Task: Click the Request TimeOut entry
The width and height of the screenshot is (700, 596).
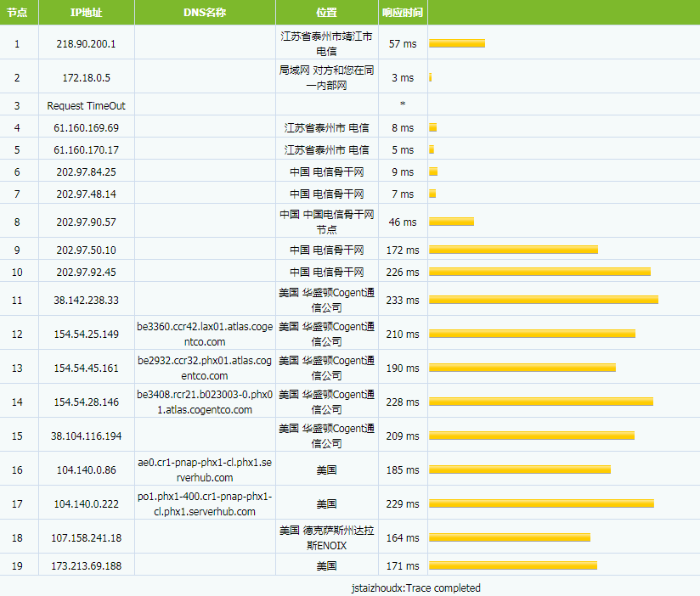Action: point(86,105)
